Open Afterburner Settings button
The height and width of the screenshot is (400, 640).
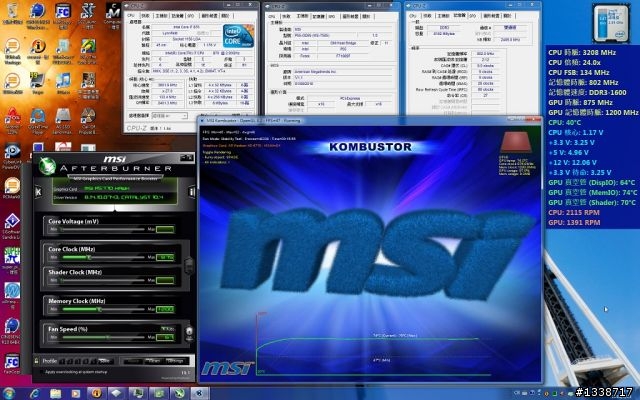click(x=175, y=361)
